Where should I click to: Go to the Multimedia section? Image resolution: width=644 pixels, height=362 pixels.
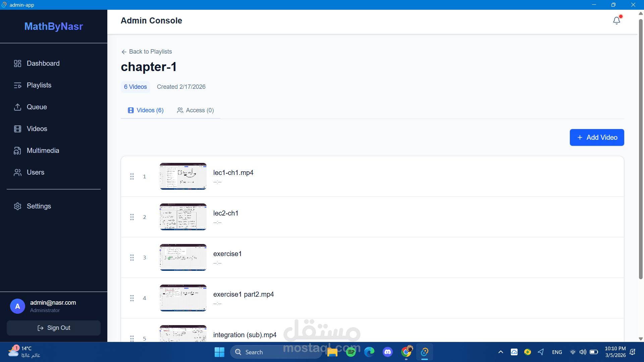[x=43, y=150]
